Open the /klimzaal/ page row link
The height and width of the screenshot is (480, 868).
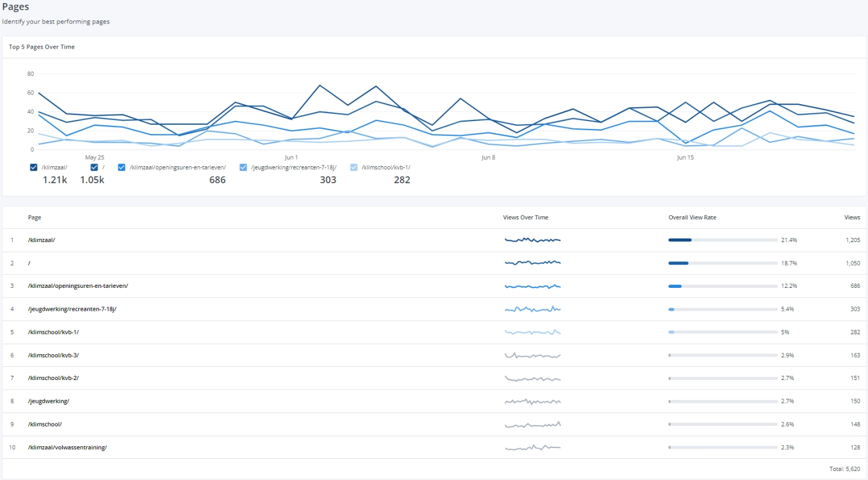click(42, 240)
